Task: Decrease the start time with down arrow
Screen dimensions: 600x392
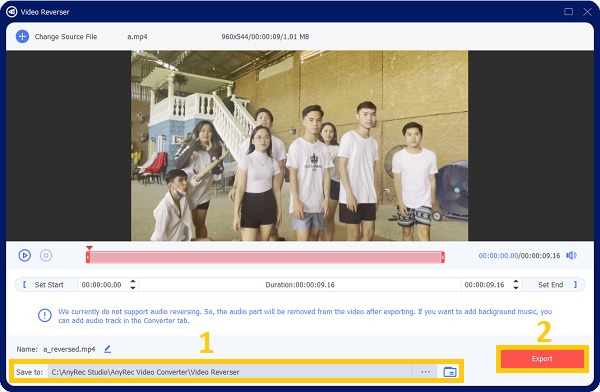Action: (133, 288)
